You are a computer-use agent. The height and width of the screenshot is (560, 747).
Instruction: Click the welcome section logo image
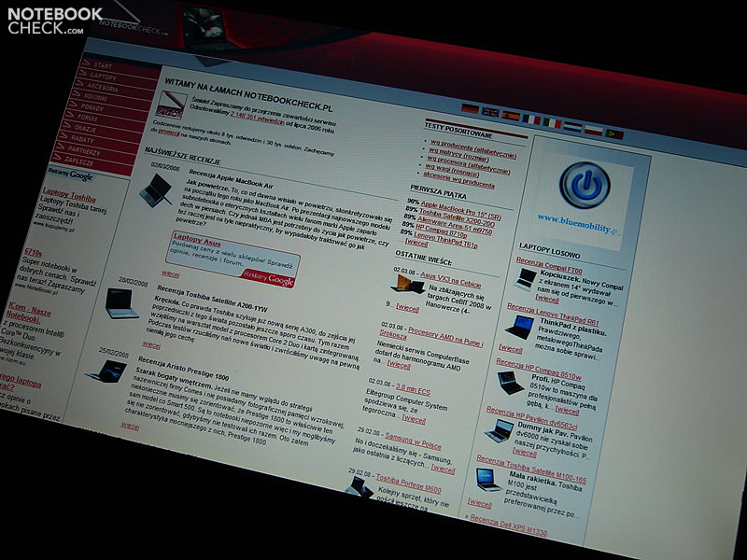pos(171,105)
